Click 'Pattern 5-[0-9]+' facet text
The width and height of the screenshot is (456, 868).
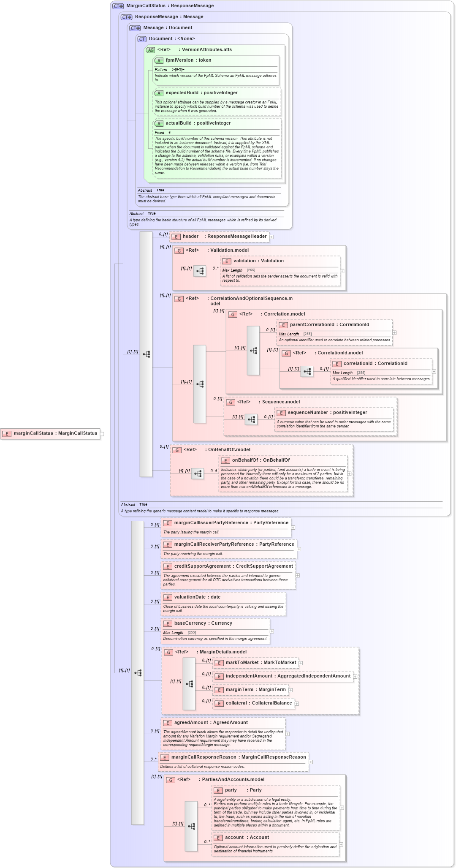point(169,70)
